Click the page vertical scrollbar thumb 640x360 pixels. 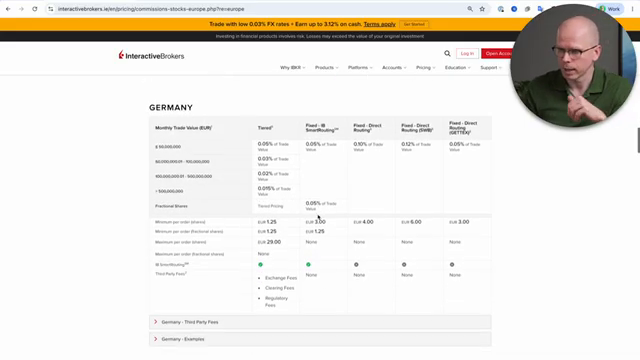pos(638,140)
